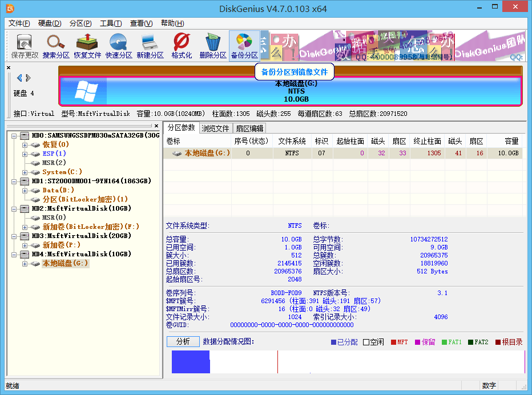Select MSR(2) in the disk tree
Image resolution: width=532 pixels, height=395 pixels.
(54, 163)
